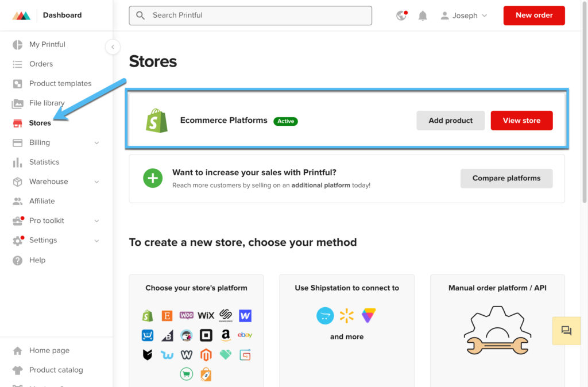The image size is (588, 387).
Task: Click Add product for Ecommerce Platforms
Action: coord(451,121)
